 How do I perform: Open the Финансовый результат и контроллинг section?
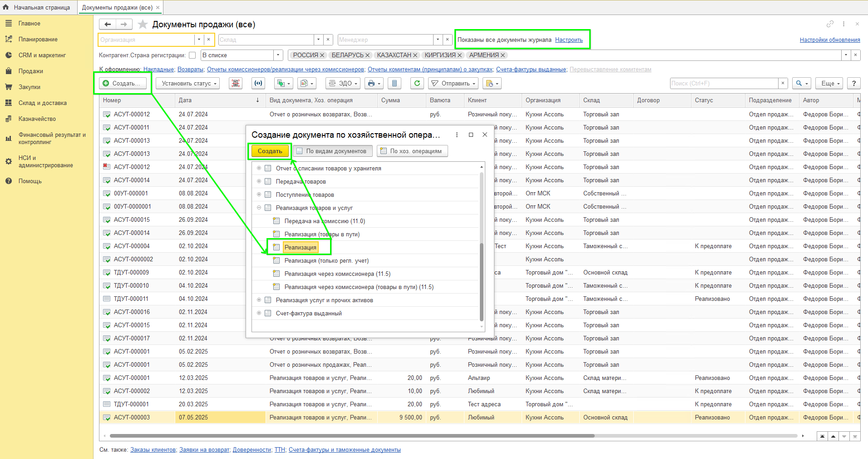pos(52,138)
